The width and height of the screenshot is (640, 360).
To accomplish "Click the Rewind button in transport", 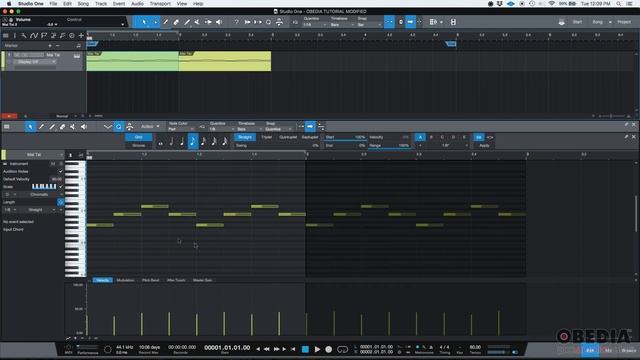I will [267, 349].
